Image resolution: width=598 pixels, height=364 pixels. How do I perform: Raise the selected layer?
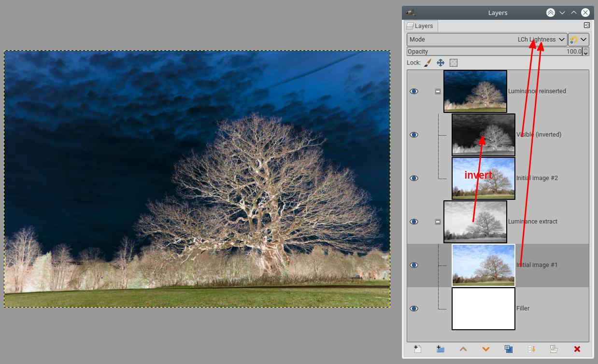tap(463, 349)
